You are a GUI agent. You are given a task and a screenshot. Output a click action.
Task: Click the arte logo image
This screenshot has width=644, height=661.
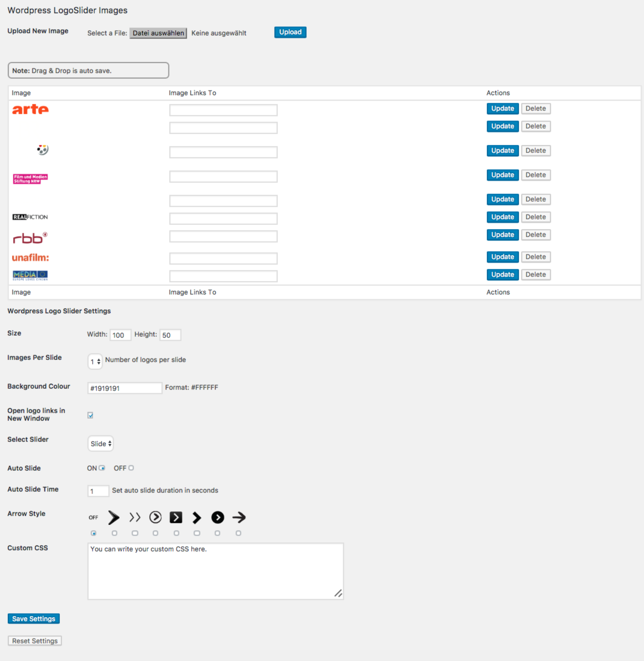[30, 109]
